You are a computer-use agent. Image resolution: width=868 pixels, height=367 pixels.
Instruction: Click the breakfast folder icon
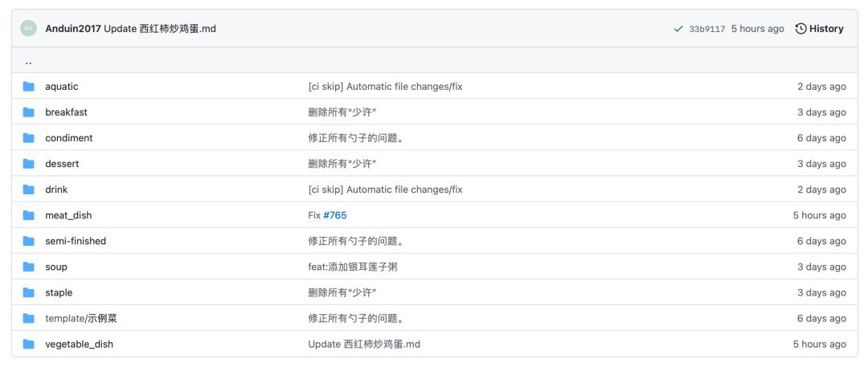tap(28, 112)
